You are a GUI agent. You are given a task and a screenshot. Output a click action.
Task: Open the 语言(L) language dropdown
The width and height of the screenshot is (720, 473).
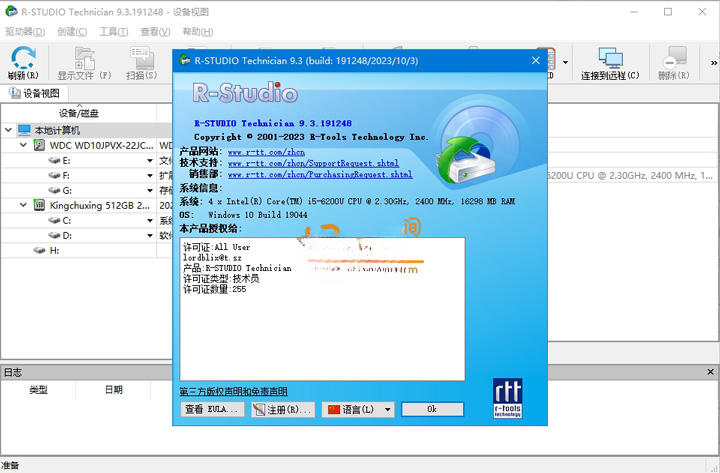coord(358,409)
